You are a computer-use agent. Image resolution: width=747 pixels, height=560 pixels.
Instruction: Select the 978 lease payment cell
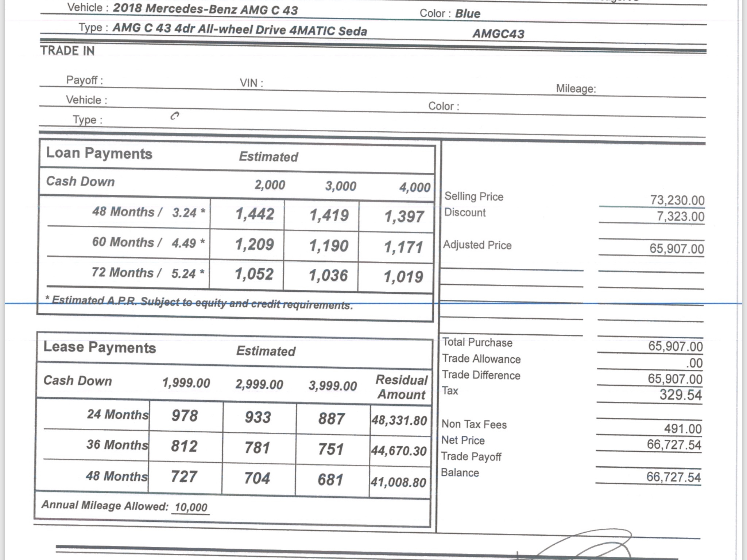tap(185, 416)
